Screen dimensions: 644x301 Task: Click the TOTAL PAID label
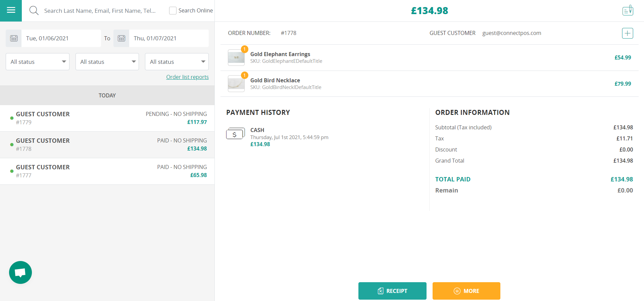[453, 179]
